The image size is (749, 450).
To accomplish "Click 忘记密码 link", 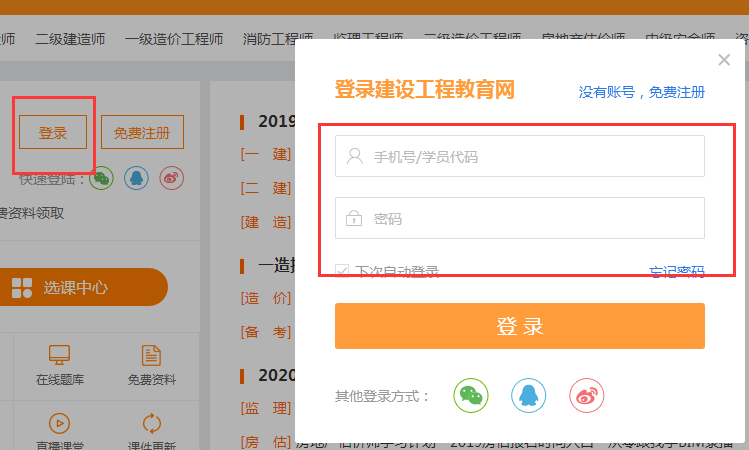I will point(676,271).
